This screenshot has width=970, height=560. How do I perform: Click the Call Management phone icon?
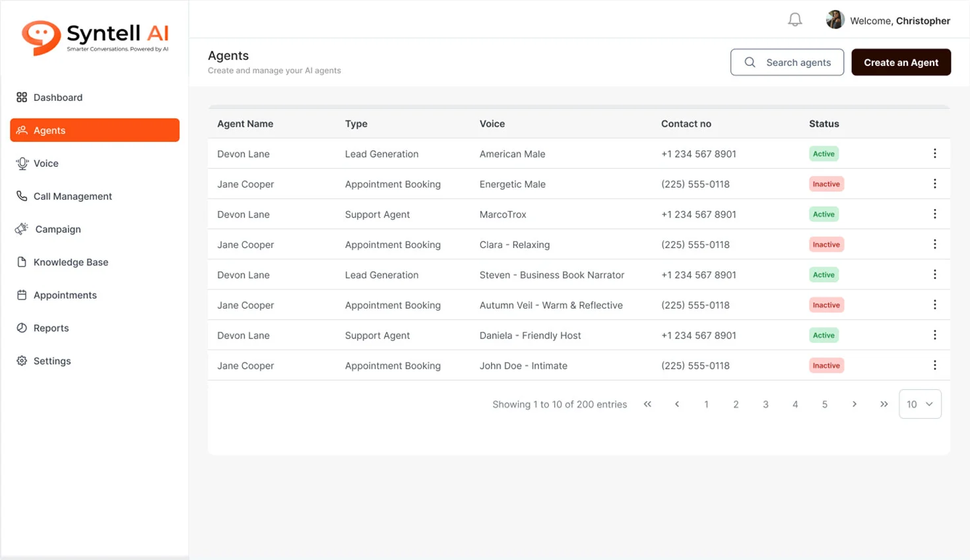pyautogui.click(x=22, y=196)
